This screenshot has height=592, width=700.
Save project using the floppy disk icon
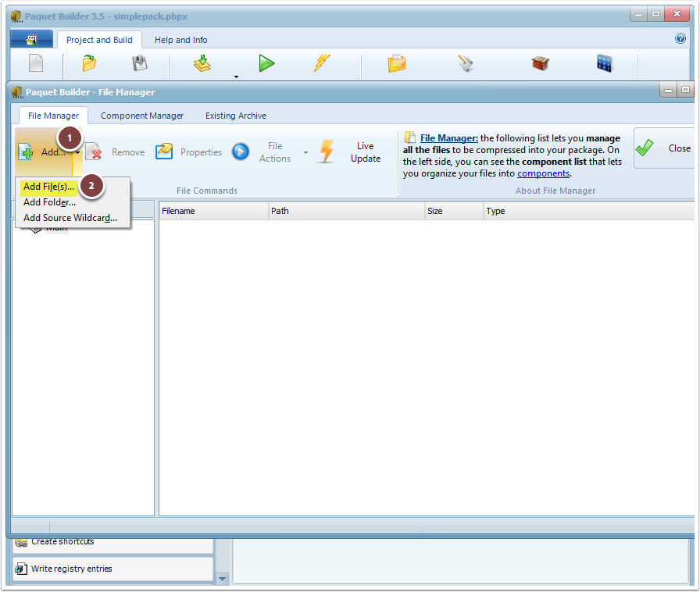click(x=140, y=63)
